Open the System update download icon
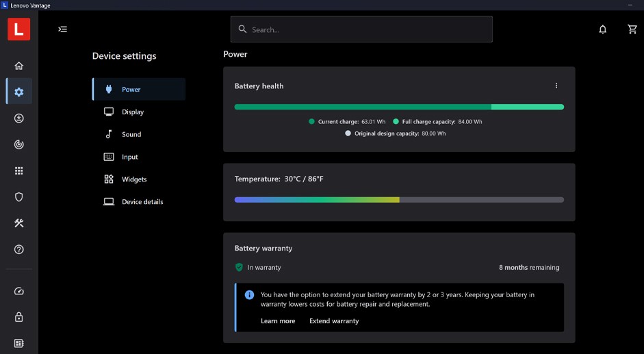Image resolution: width=644 pixels, height=354 pixels. [x=18, y=118]
